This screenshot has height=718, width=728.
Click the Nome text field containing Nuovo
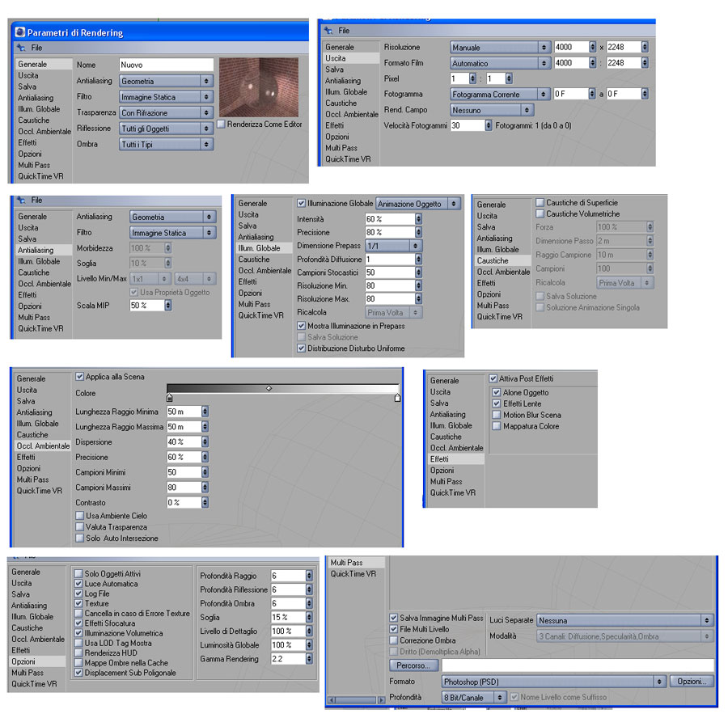coord(166,65)
